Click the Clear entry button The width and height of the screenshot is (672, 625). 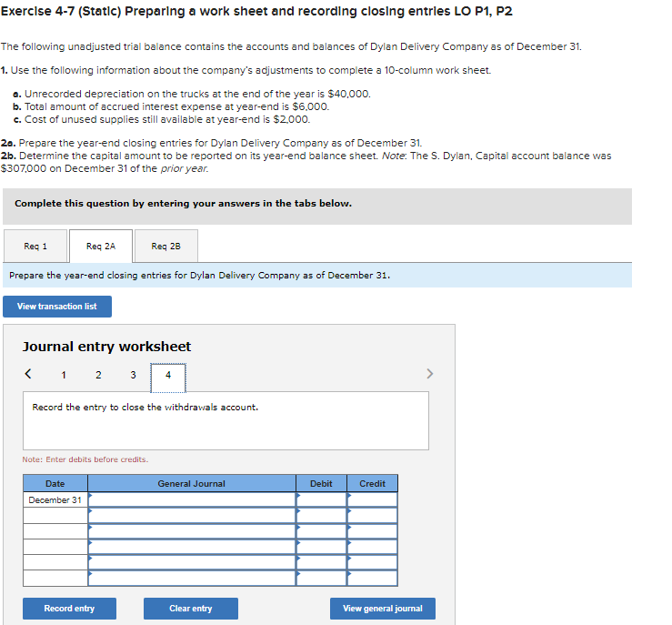[191, 609]
